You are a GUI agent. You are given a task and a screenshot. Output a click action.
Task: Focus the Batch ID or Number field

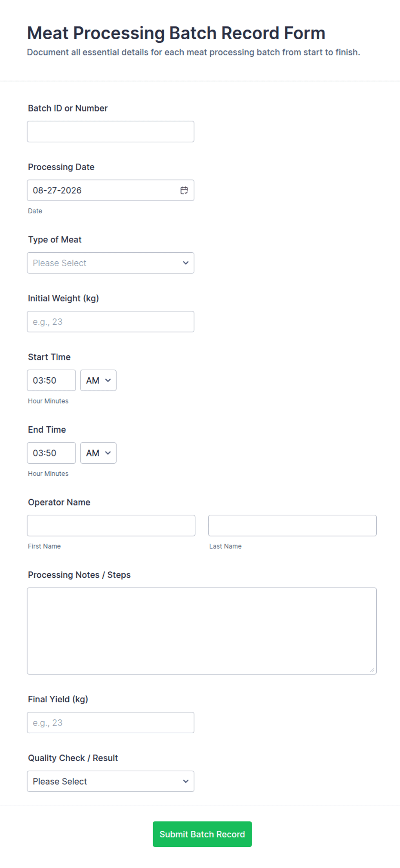(x=111, y=132)
